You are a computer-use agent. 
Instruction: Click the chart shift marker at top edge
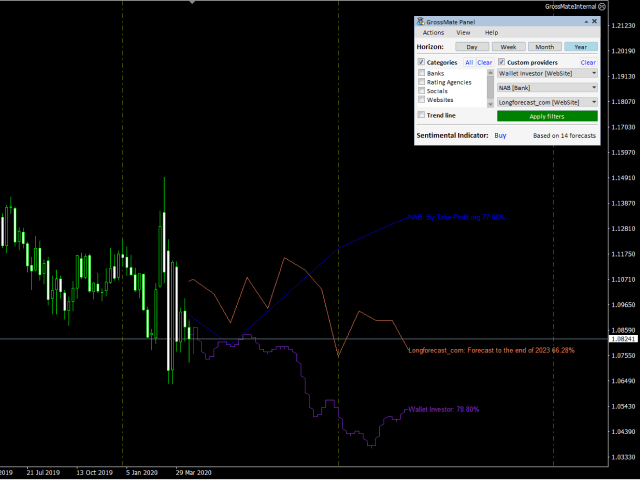[x=192, y=2]
